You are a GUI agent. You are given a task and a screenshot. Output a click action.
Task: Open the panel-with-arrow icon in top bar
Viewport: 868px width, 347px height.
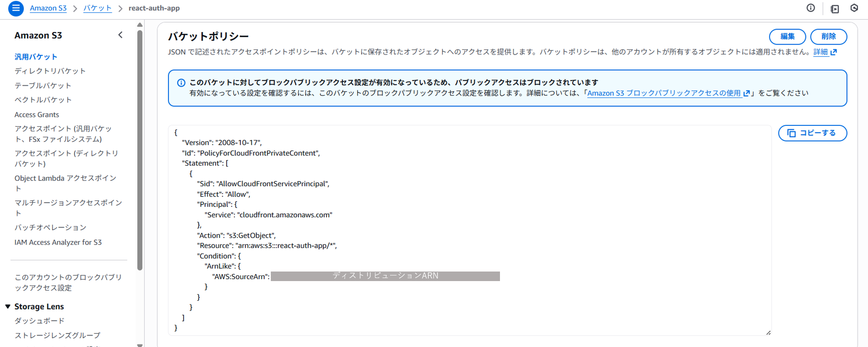(834, 9)
